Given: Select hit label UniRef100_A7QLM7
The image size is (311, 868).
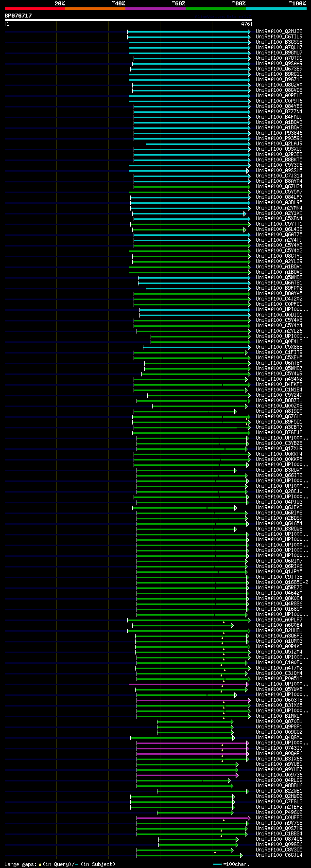Looking at the screenshot, I should 279,47.
